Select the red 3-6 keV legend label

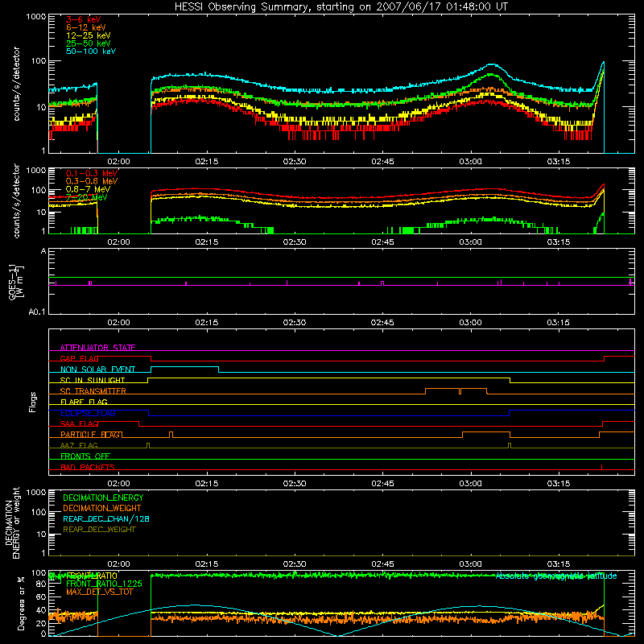pyautogui.click(x=83, y=19)
